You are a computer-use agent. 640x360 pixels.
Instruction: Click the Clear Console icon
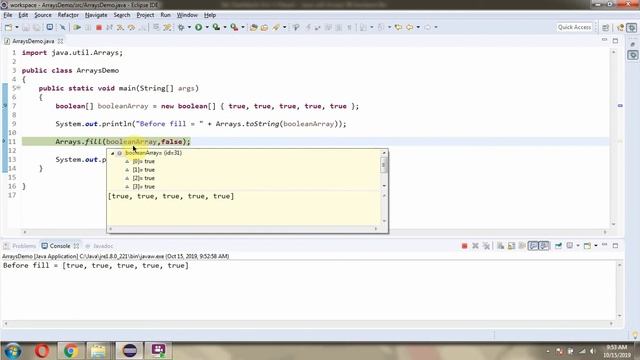point(500,246)
